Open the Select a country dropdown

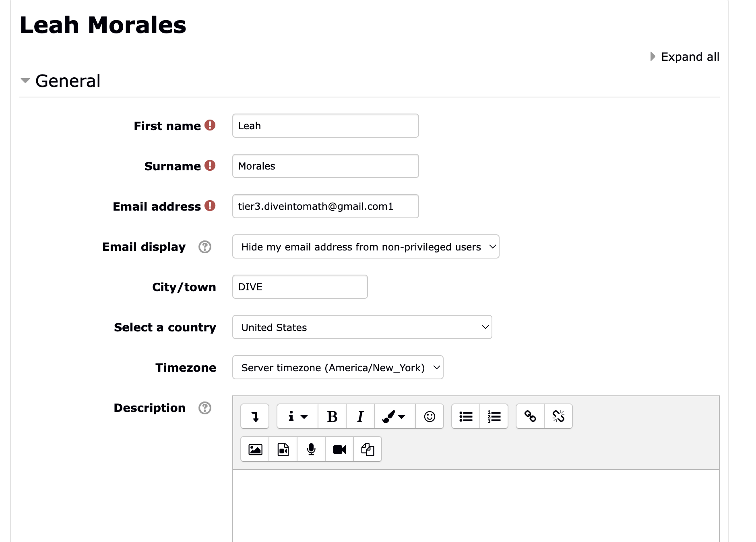362,327
